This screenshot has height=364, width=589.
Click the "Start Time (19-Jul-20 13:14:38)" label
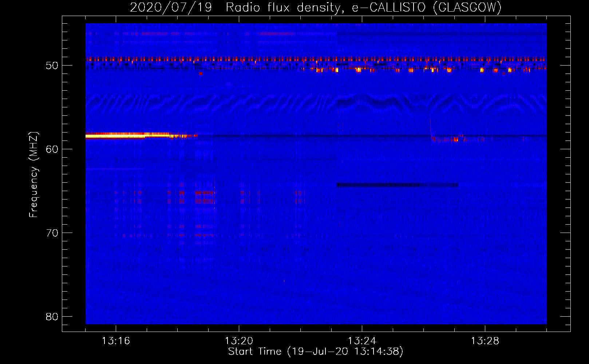(x=316, y=352)
